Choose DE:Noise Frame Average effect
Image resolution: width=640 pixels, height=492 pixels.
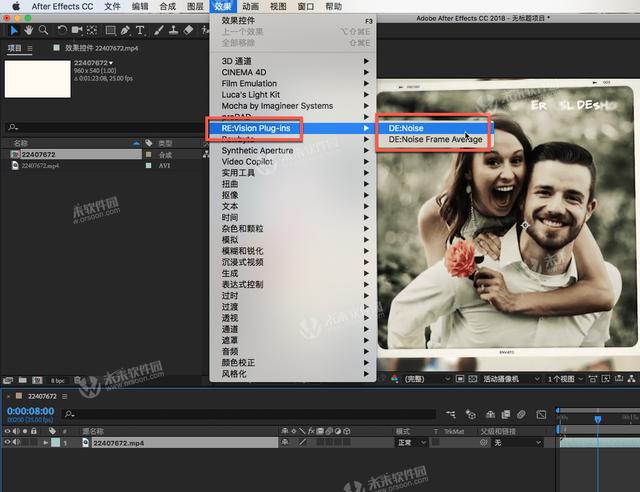click(x=435, y=140)
